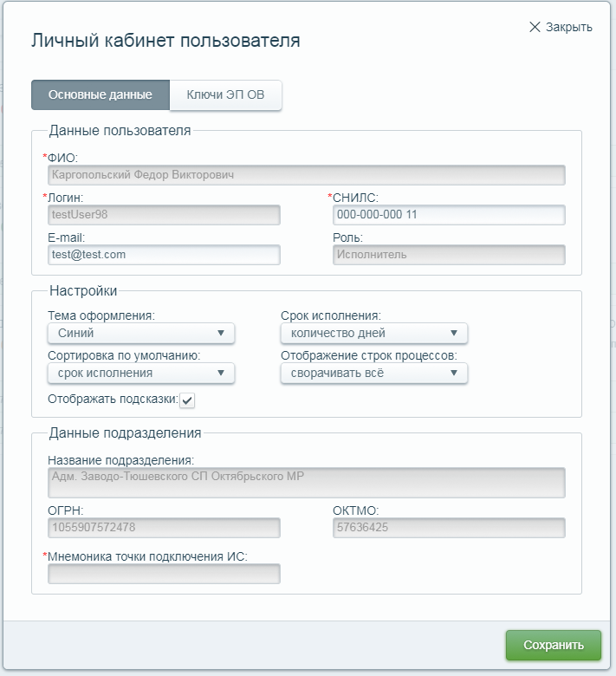
Task: Click Название подразделения text area
Action: tap(307, 483)
